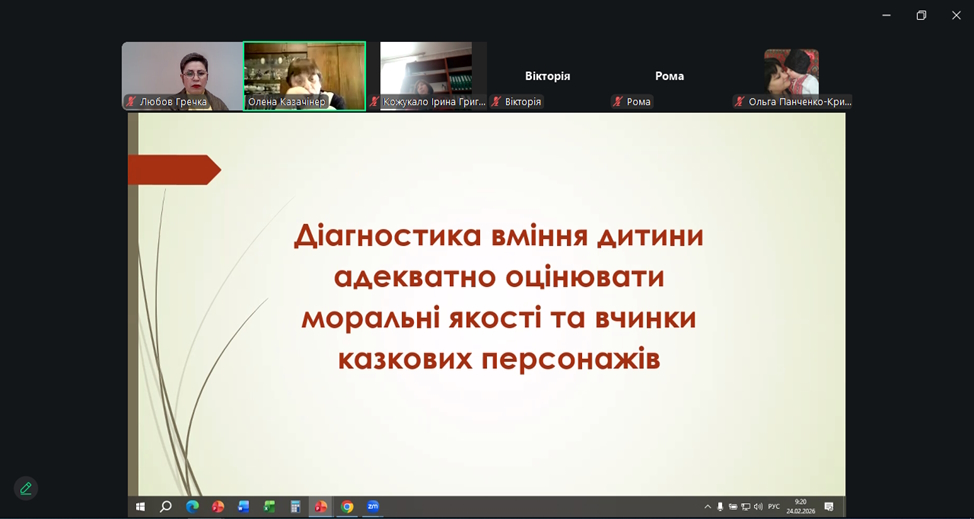Select Олена Казачінер's video thumbnail
The image size is (974, 519).
pyautogui.click(x=304, y=75)
